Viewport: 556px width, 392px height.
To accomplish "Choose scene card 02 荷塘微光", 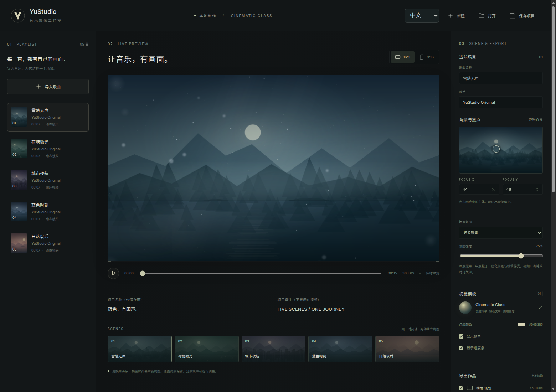I will [x=207, y=349].
